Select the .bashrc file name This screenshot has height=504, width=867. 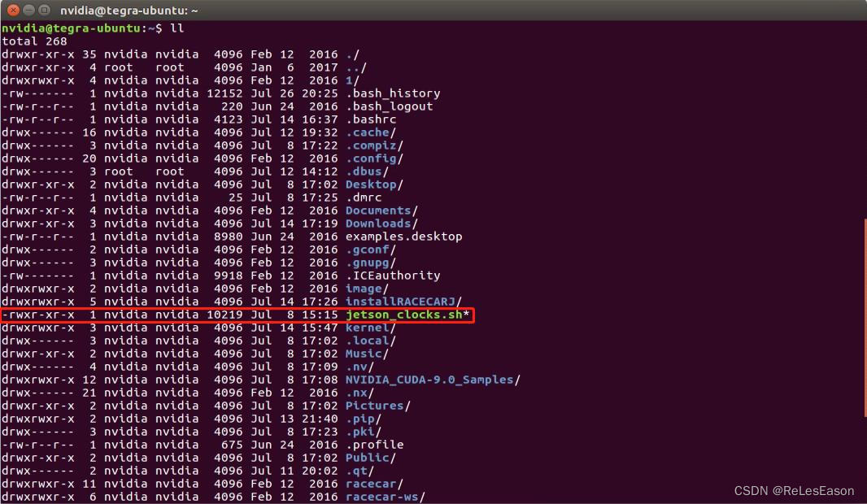[371, 119]
